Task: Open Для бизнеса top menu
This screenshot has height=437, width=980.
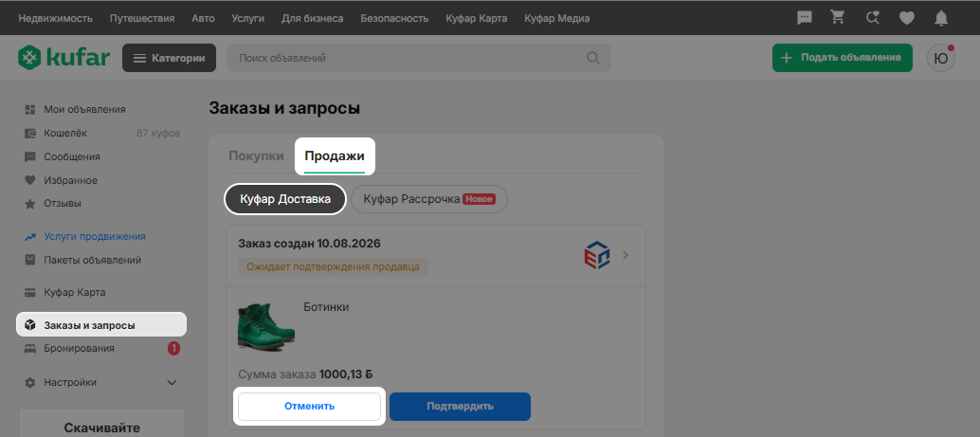Action: point(313,18)
